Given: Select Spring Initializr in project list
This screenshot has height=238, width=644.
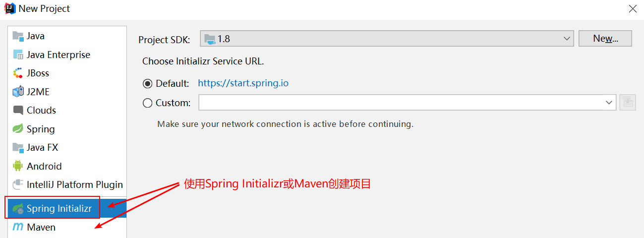Looking at the screenshot, I should pos(67,208).
